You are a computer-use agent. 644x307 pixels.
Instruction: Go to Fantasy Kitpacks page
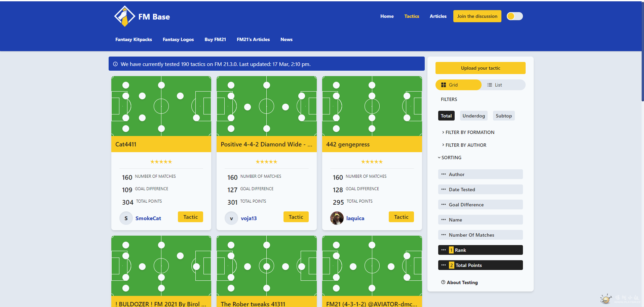(x=134, y=39)
